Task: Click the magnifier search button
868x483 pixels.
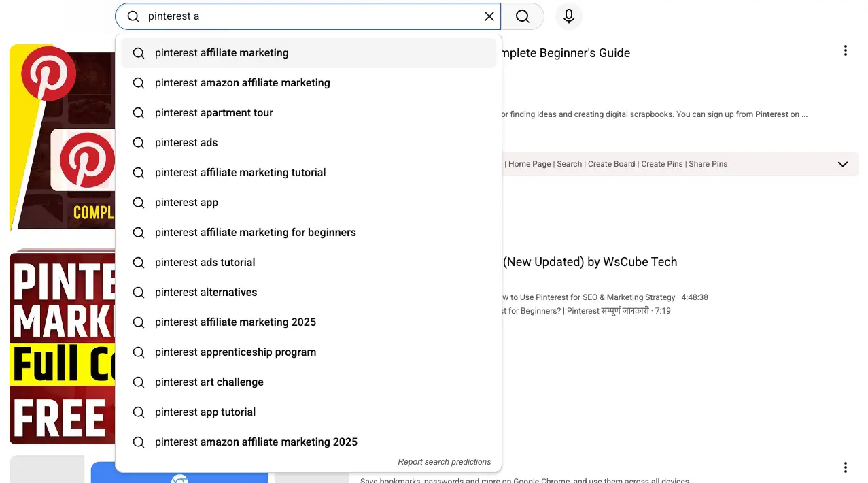Action: click(x=522, y=16)
